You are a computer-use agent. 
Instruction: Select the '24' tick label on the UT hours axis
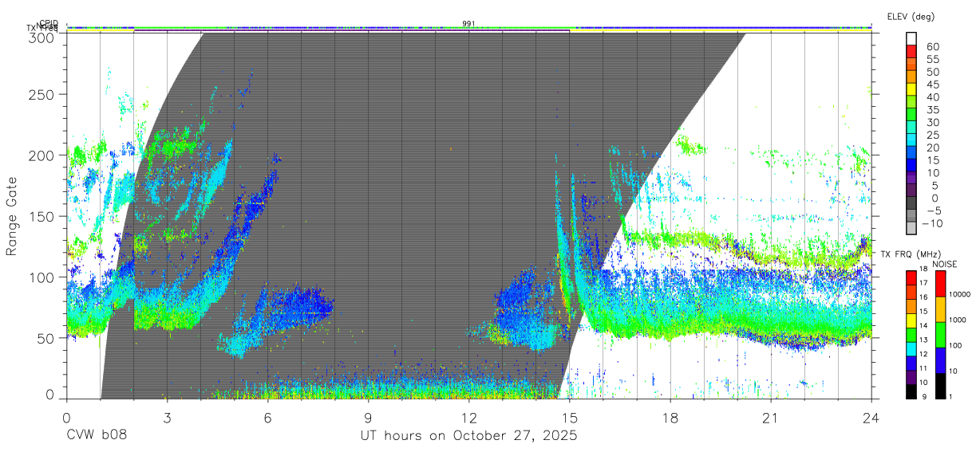871,418
